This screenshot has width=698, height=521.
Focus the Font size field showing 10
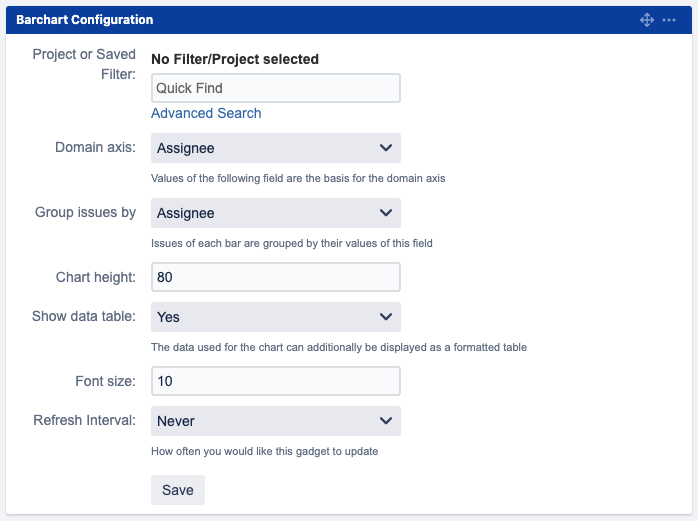[275, 381]
